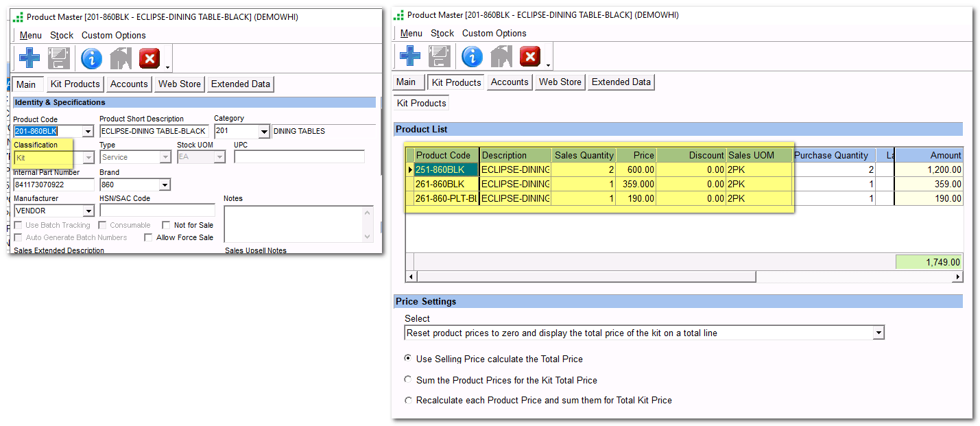Tick the Allow Force Sale checkbox
Viewport: 980px width, 426px height.
149,237
